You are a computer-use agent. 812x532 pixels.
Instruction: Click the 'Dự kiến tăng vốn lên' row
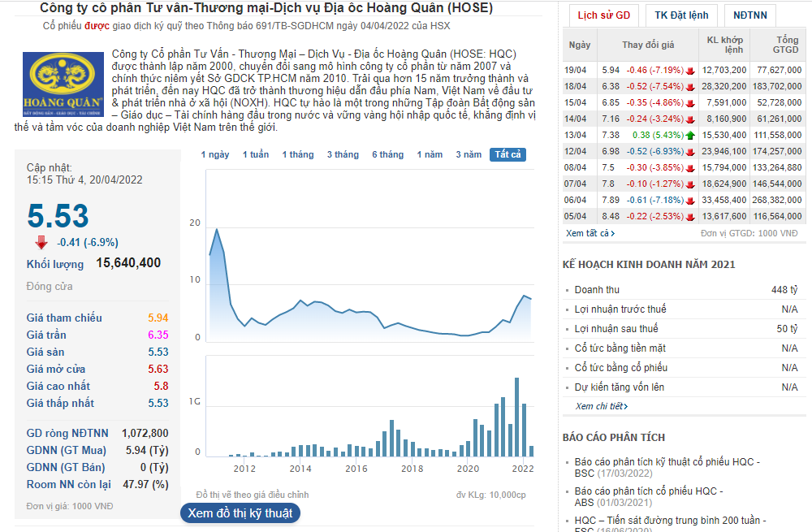tap(684, 387)
